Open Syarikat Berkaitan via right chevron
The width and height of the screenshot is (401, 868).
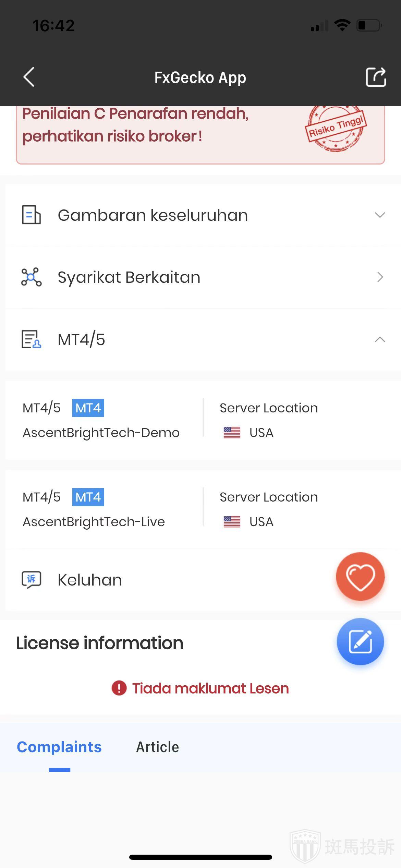coord(380,277)
